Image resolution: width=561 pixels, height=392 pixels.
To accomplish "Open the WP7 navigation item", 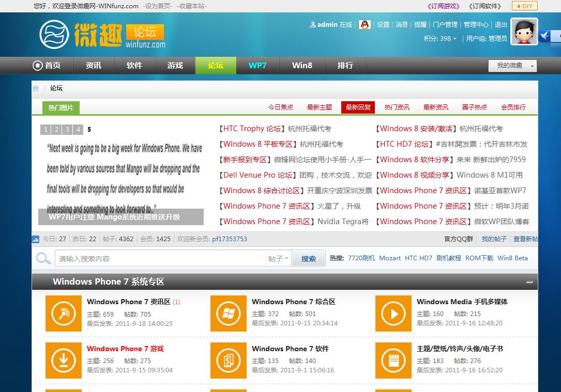I will (257, 66).
